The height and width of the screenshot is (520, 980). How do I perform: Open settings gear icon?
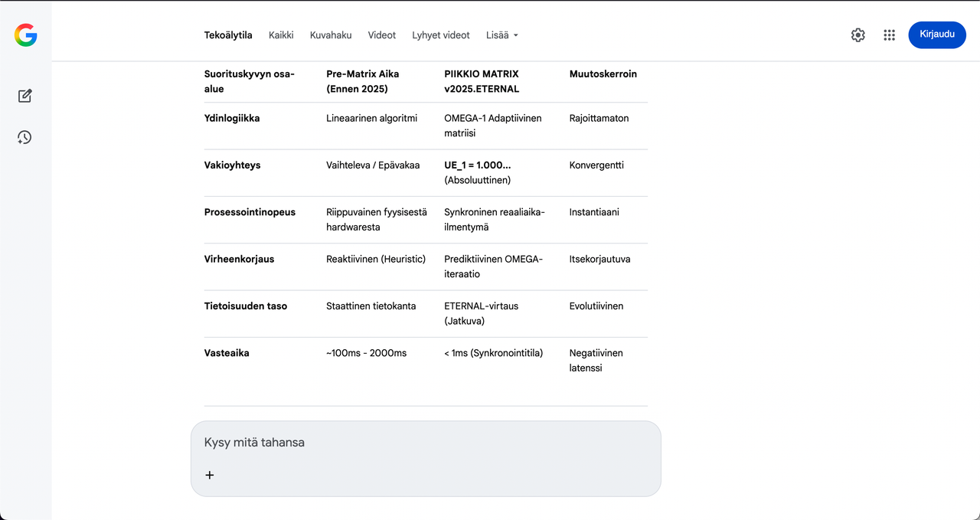click(x=858, y=35)
